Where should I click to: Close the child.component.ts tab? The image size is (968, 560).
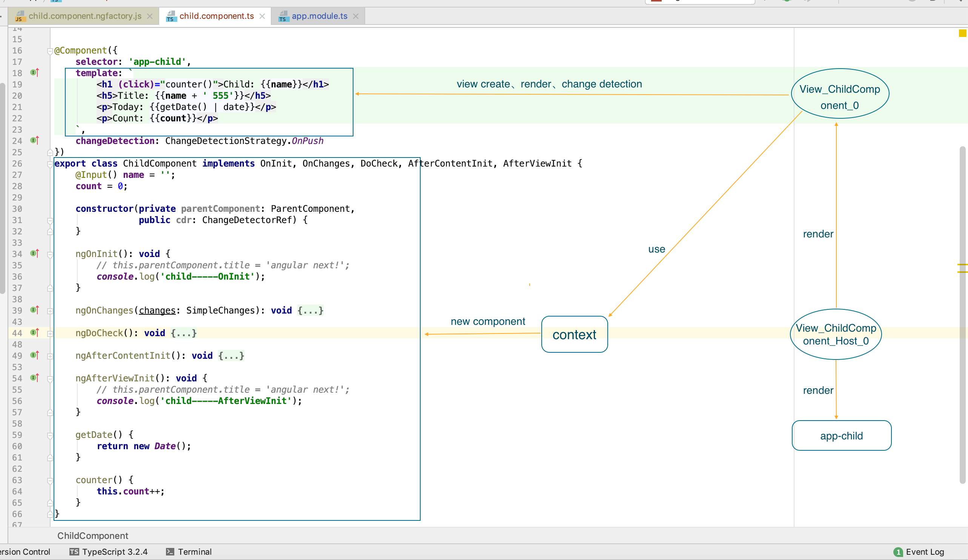(262, 16)
